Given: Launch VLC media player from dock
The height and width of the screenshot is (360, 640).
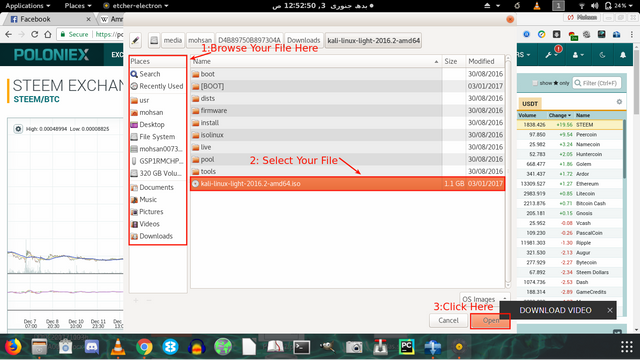Looking at the screenshot, I should pyautogui.click(x=118, y=347).
